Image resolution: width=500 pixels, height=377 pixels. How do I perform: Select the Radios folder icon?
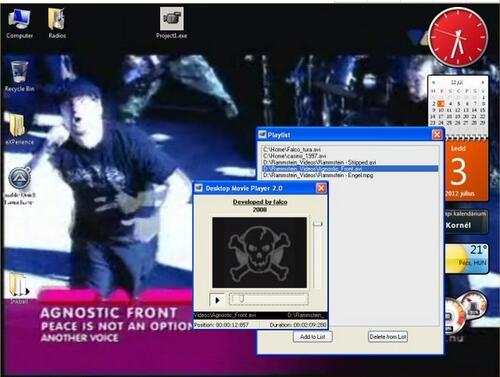(x=57, y=23)
